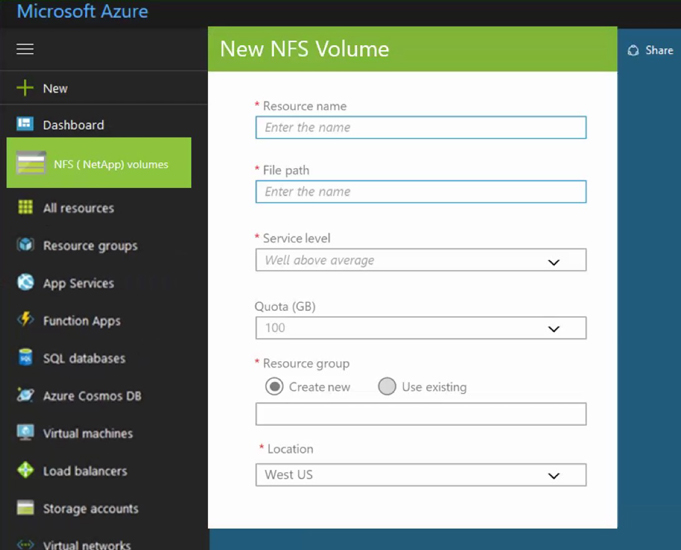Click the Location label
Viewport: 681px width, 550px height.
click(x=290, y=449)
